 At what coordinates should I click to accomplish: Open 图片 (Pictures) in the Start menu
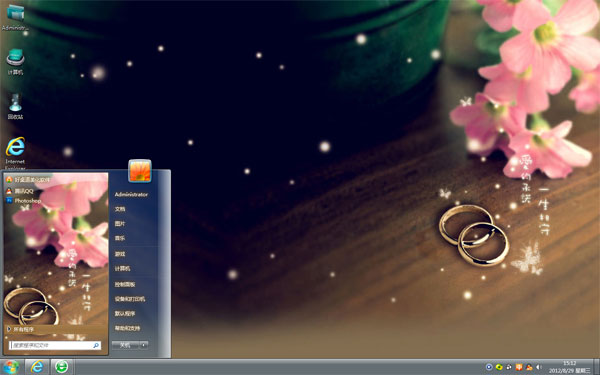point(120,223)
